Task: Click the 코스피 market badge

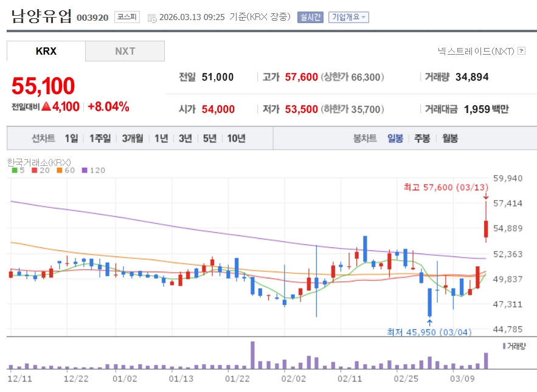Action: point(127,17)
